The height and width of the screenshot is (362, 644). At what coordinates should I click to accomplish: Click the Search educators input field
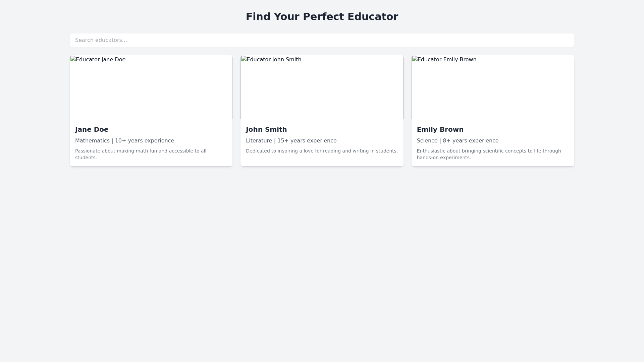[322, 40]
